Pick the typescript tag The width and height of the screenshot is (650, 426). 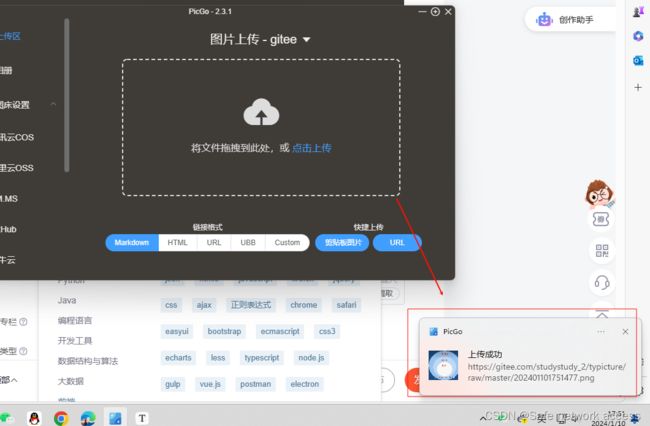click(262, 358)
